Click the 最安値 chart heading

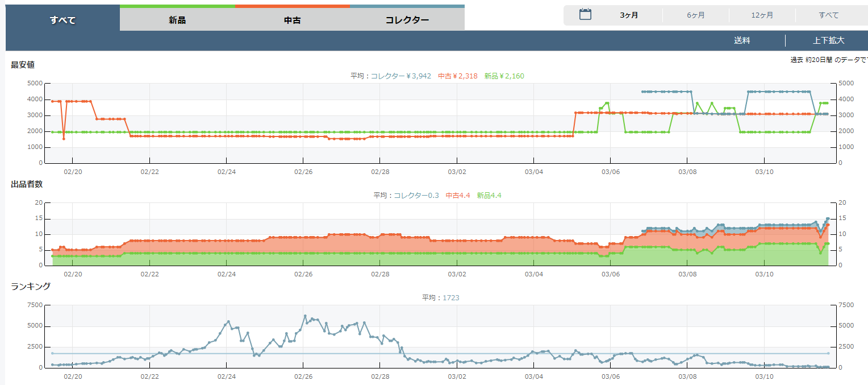pyautogui.click(x=23, y=65)
